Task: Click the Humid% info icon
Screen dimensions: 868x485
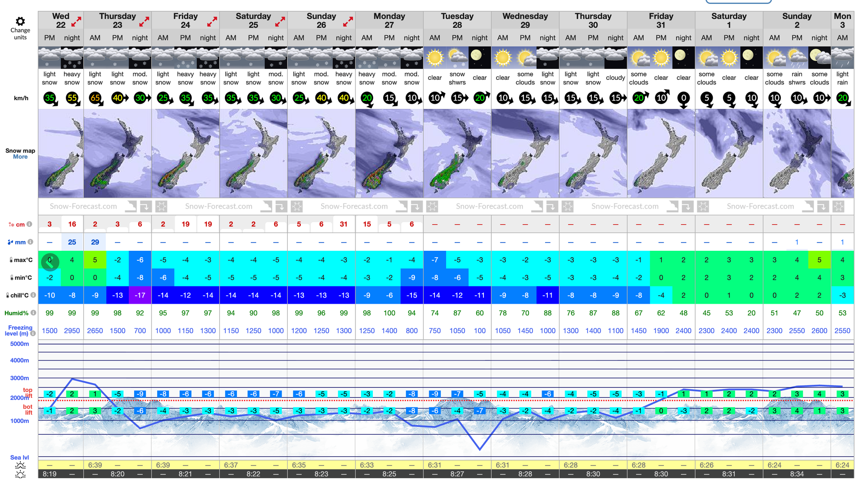Action: coord(33,313)
